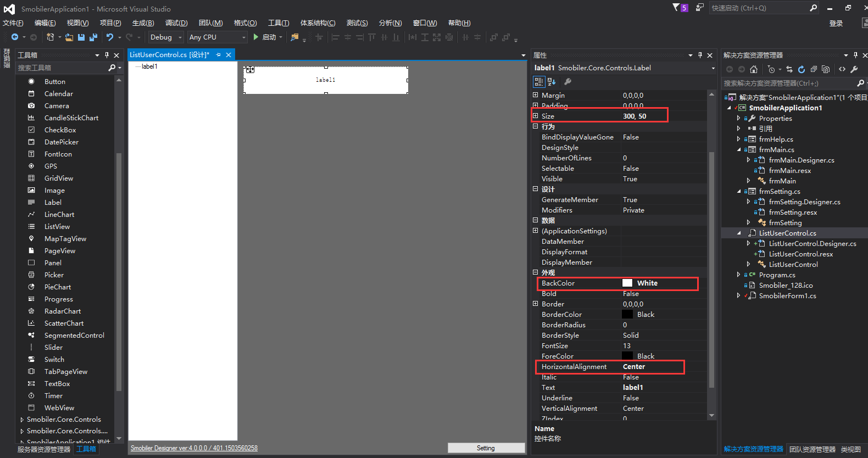This screenshot has width=868, height=458.
Task: Click the Refresh icon in Solution Explorer
Action: tap(802, 69)
